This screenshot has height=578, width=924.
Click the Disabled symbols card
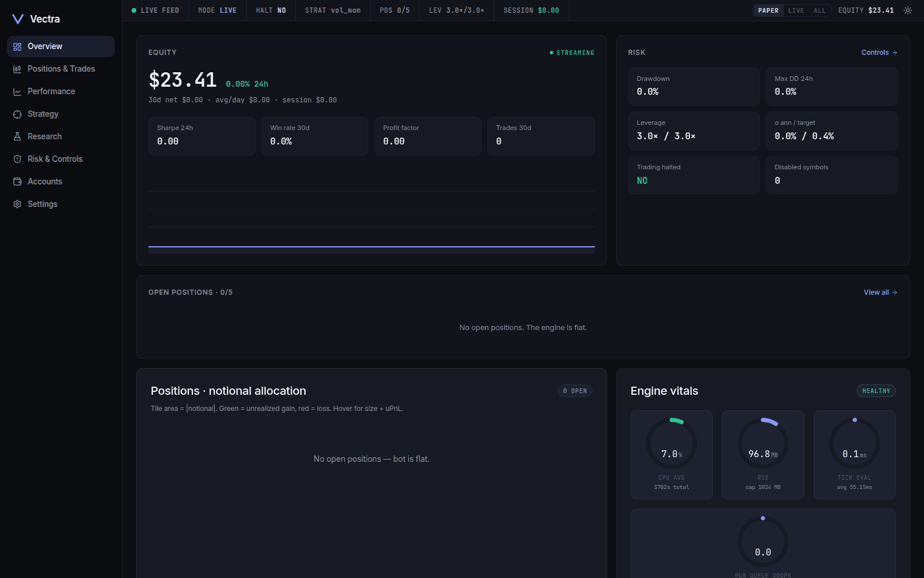click(x=832, y=175)
